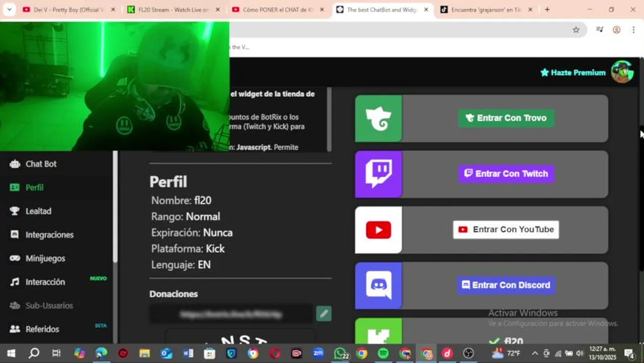Click Hazte Premium link
This screenshot has width=644, height=363.
tap(572, 73)
